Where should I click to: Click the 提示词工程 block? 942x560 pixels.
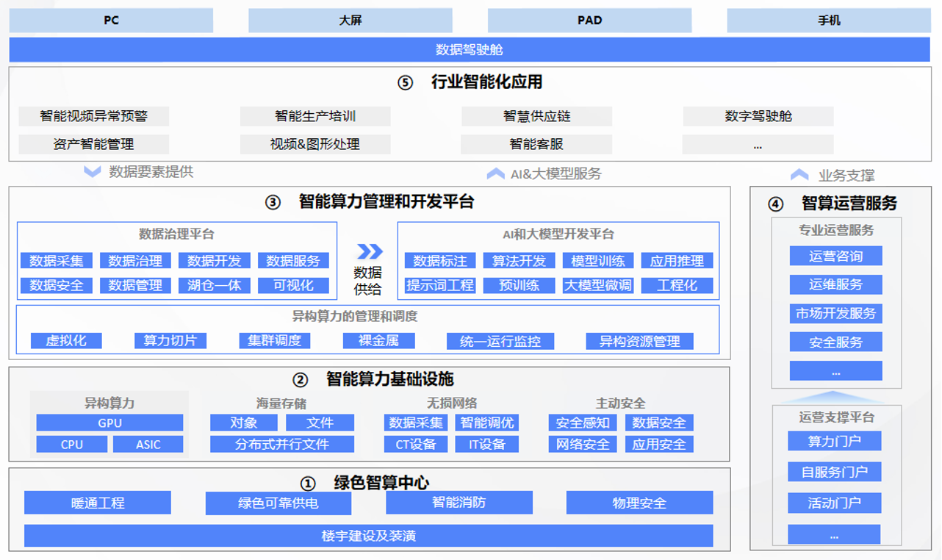point(439,285)
